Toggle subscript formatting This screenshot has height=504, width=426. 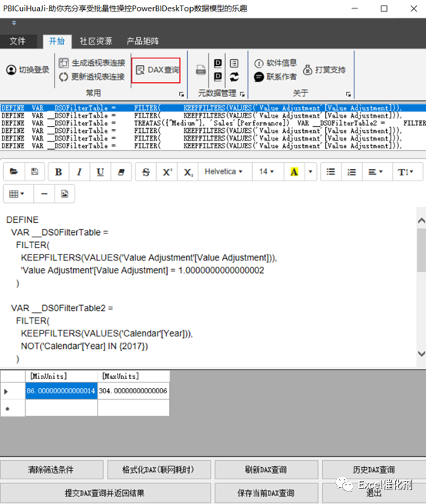tap(188, 172)
